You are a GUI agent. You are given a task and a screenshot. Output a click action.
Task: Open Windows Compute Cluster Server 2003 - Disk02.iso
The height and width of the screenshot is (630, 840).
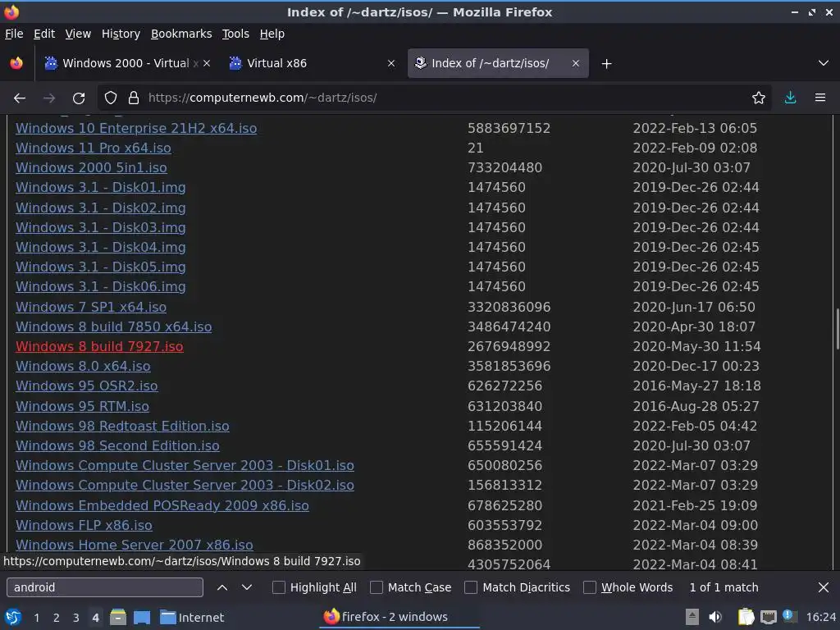click(x=185, y=486)
